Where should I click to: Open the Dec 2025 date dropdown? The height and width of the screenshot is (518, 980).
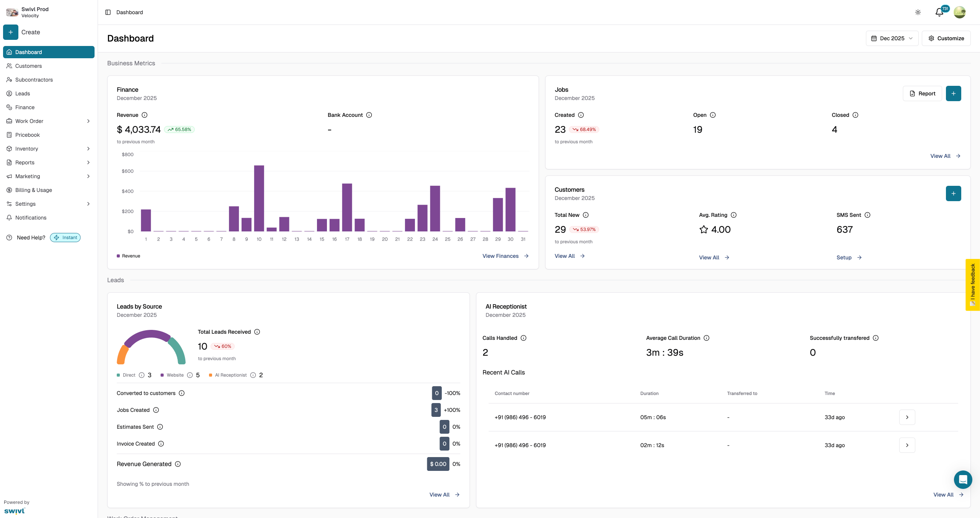(892, 38)
